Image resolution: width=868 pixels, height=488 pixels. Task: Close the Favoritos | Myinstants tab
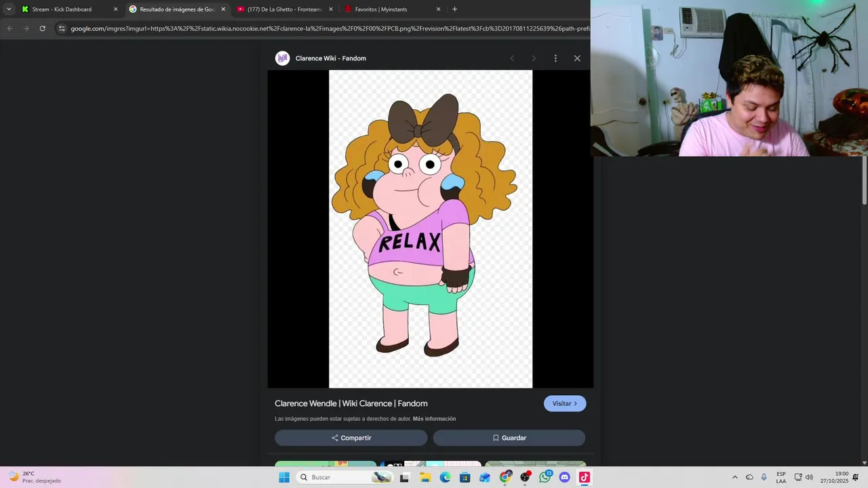point(438,9)
